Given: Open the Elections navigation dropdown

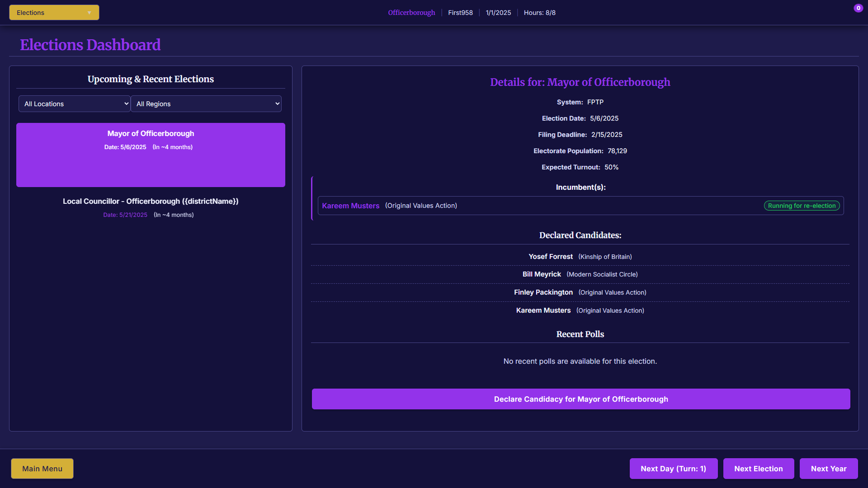Looking at the screenshot, I should 54,13.
